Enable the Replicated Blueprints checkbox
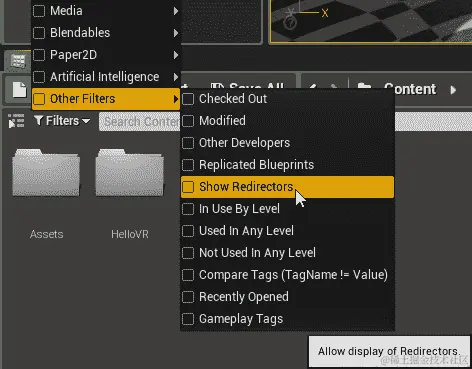472x369 pixels. pos(188,165)
